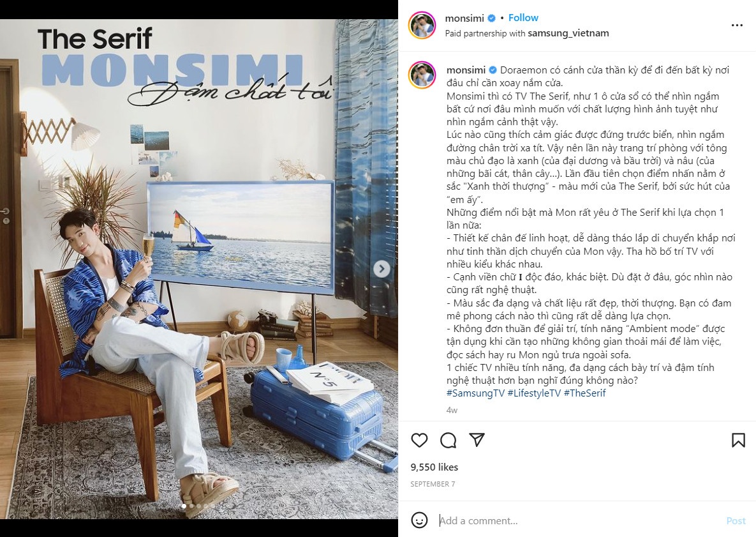The image size is (756, 537).
Task: View the 9,550 likes list
Action: click(x=434, y=467)
